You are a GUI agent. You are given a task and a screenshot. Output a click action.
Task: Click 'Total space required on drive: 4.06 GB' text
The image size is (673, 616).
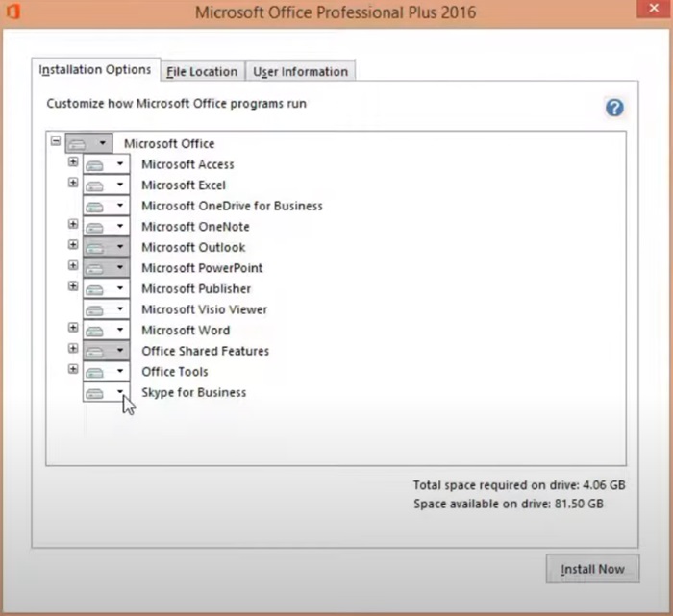(519, 485)
